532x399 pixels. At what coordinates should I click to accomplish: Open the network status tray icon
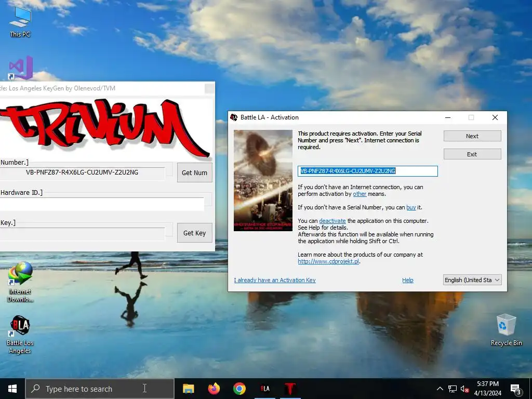click(453, 389)
